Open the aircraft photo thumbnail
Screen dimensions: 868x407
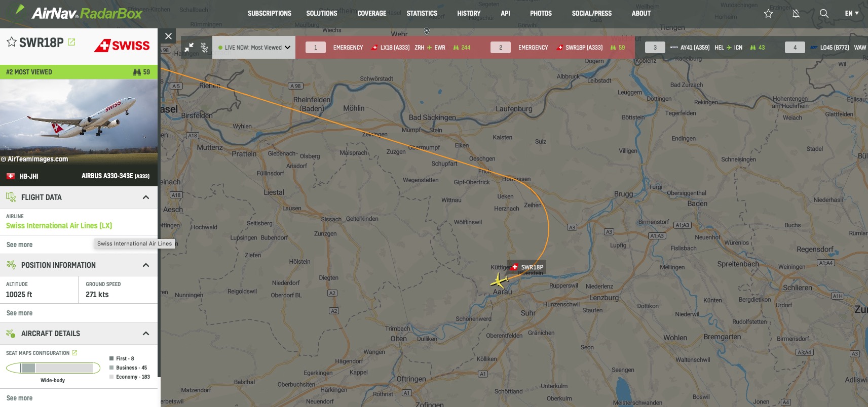(79, 123)
